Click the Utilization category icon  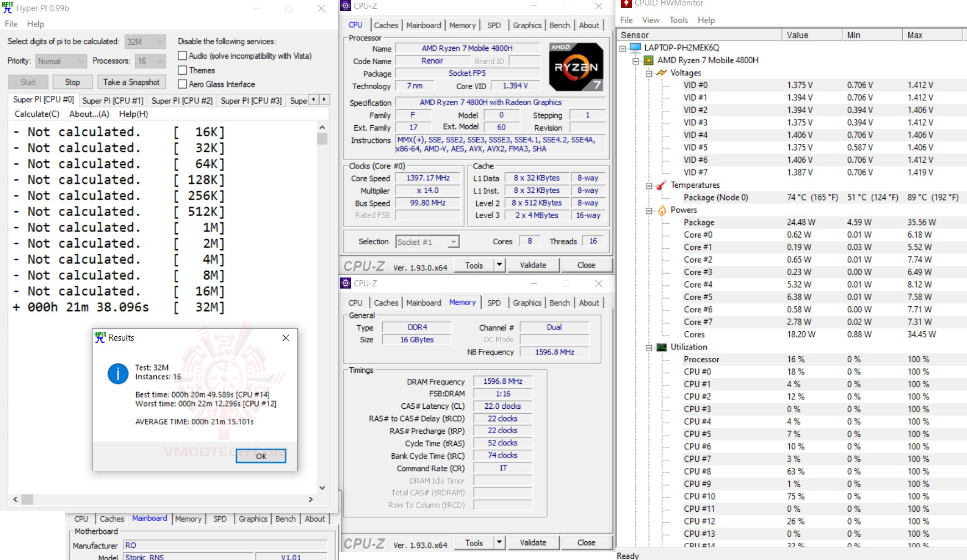tap(662, 347)
